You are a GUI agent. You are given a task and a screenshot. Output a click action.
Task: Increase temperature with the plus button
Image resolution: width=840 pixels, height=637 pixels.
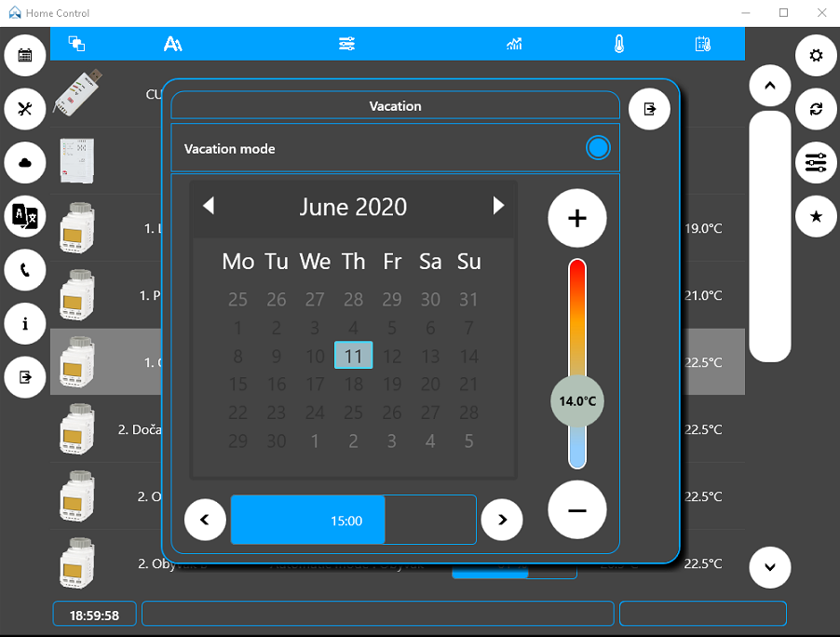577,218
